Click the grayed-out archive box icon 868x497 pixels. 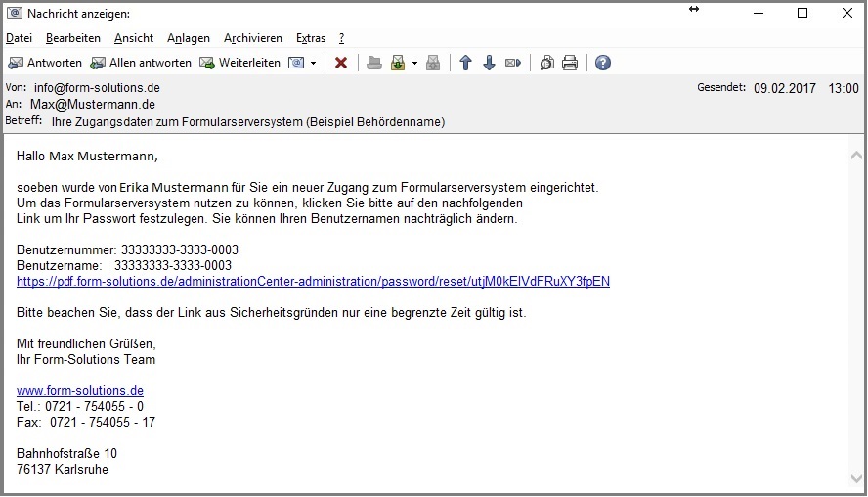coord(433,63)
